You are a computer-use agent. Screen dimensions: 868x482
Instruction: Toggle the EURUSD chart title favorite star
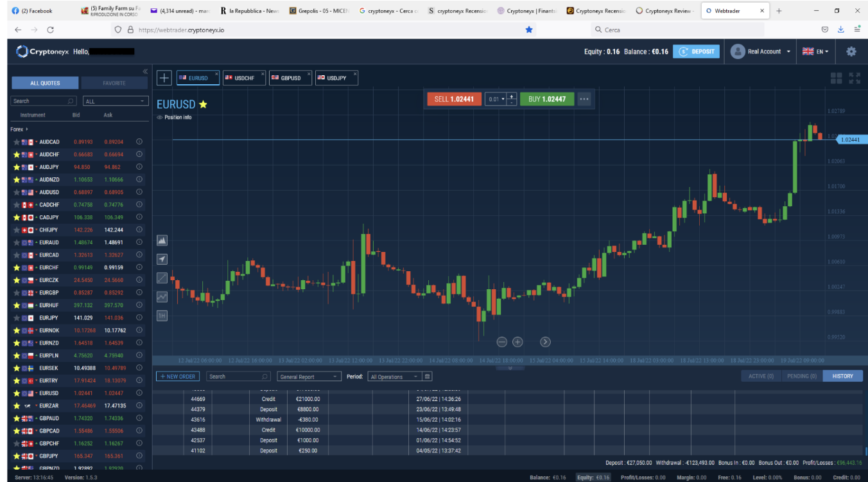(204, 104)
